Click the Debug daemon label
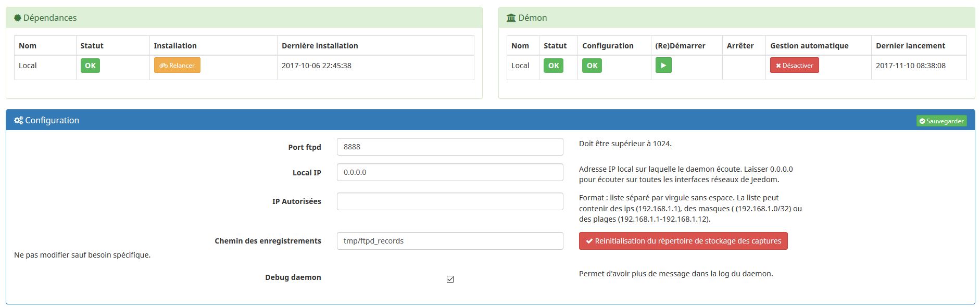This screenshot has width=980, height=307. pyautogui.click(x=293, y=277)
